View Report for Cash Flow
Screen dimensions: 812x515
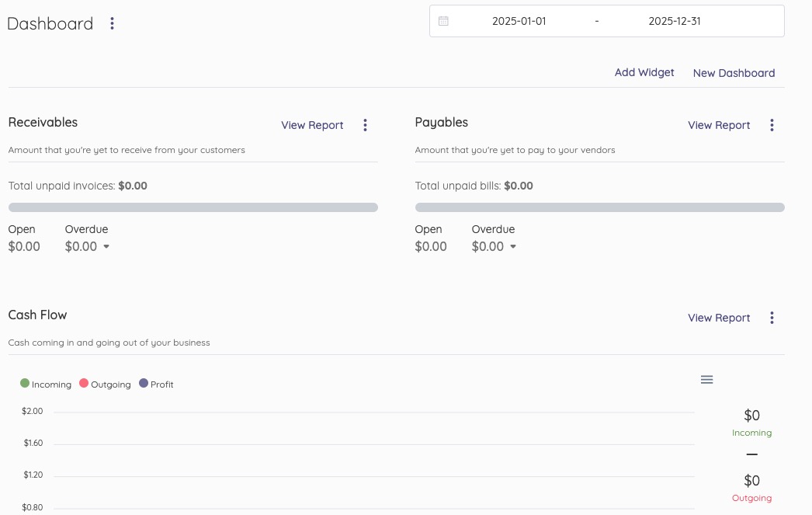719,318
